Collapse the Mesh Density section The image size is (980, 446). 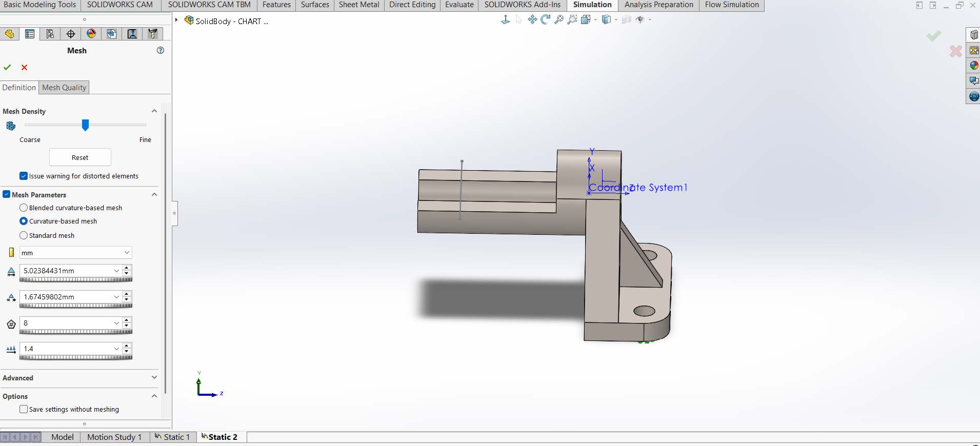coord(154,111)
